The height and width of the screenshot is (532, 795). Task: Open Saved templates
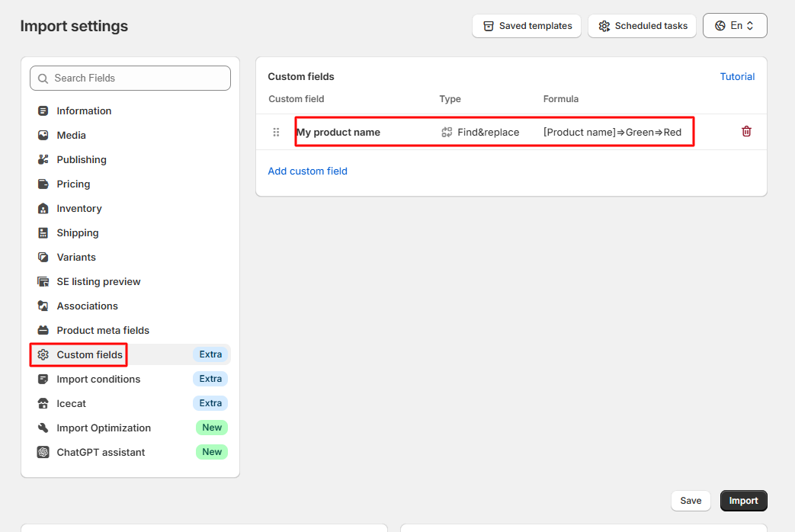(x=526, y=26)
